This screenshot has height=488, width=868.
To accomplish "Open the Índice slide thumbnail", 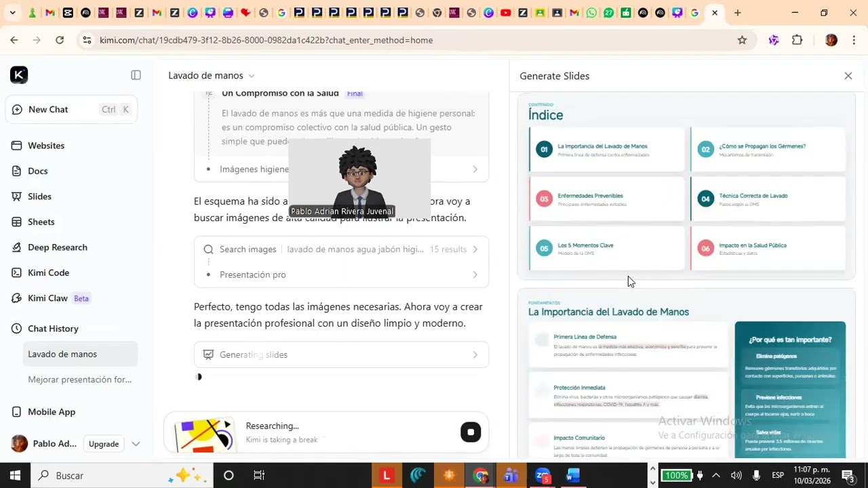I will (x=686, y=186).
